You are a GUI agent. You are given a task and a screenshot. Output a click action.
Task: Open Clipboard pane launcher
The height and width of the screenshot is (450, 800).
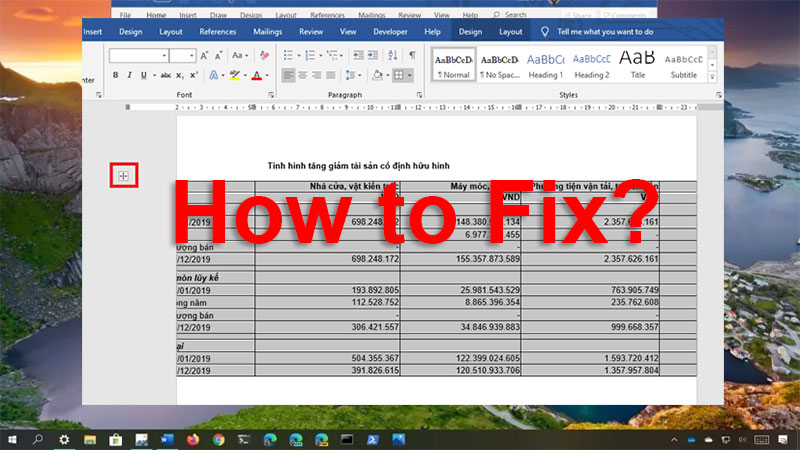click(x=98, y=95)
